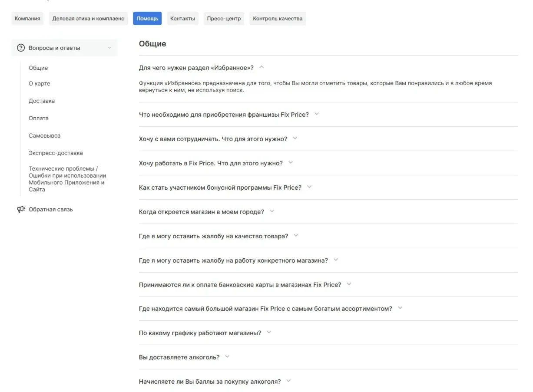533x392 pixels.
Task: Open the Доставка sidebar section
Action: 42,101
